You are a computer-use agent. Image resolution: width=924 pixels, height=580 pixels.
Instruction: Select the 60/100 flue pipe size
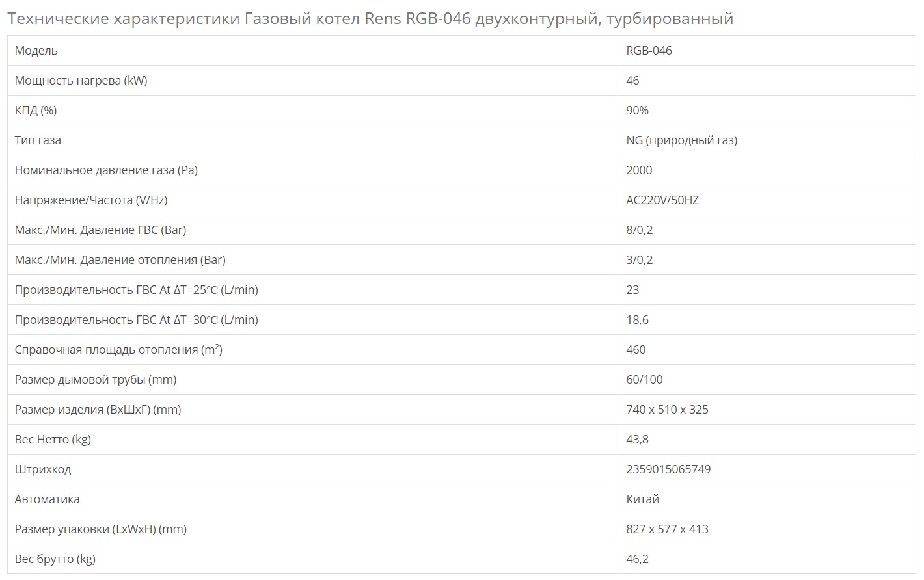pyautogui.click(x=644, y=380)
